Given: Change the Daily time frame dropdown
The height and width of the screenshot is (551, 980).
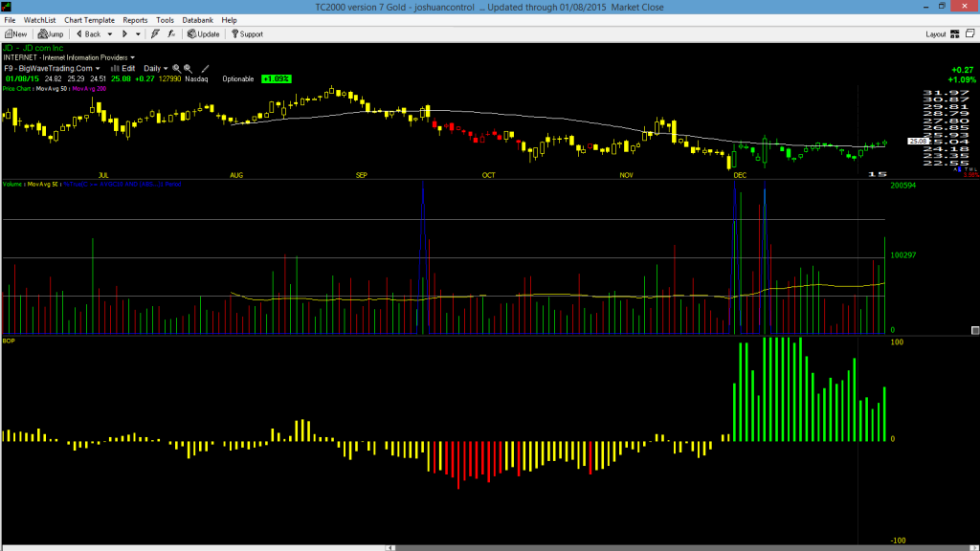Looking at the screenshot, I should [x=156, y=69].
